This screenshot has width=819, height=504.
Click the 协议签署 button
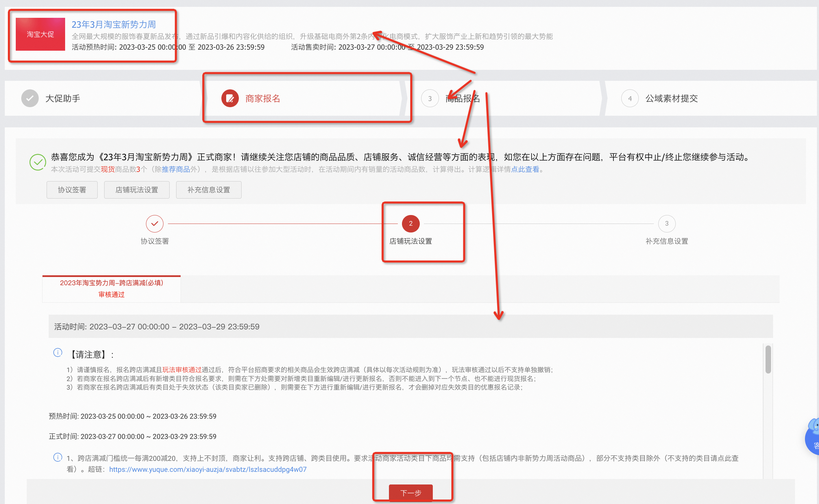72,190
